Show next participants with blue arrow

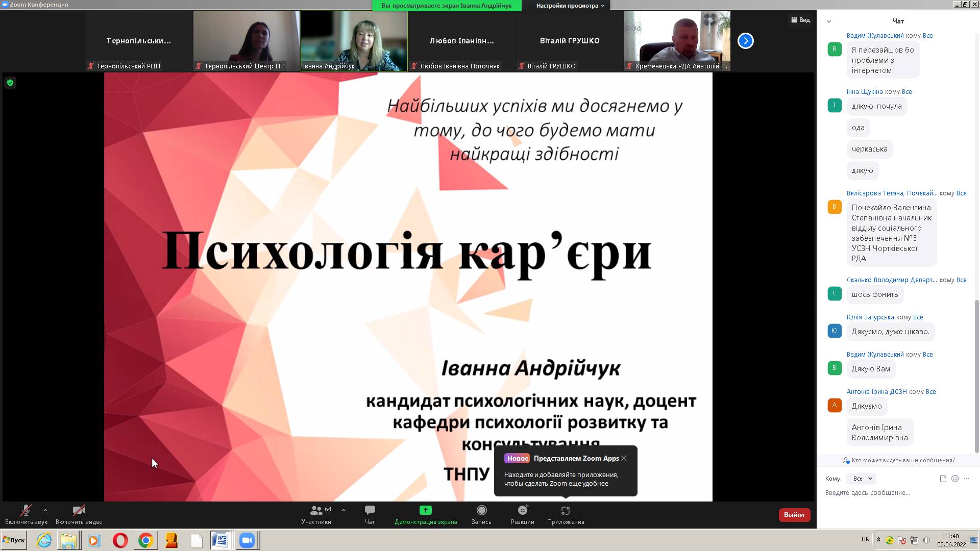click(x=746, y=41)
